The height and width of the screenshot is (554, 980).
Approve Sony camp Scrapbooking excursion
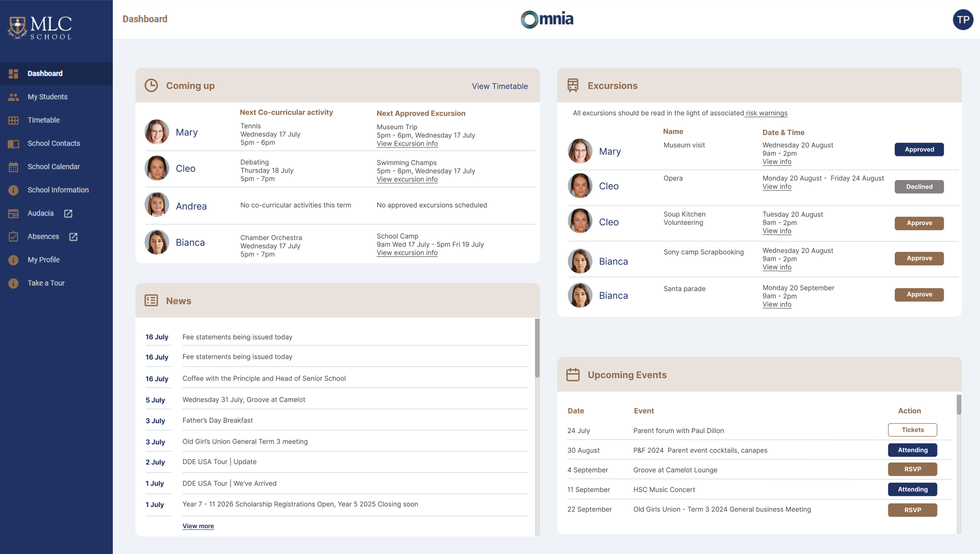point(919,258)
